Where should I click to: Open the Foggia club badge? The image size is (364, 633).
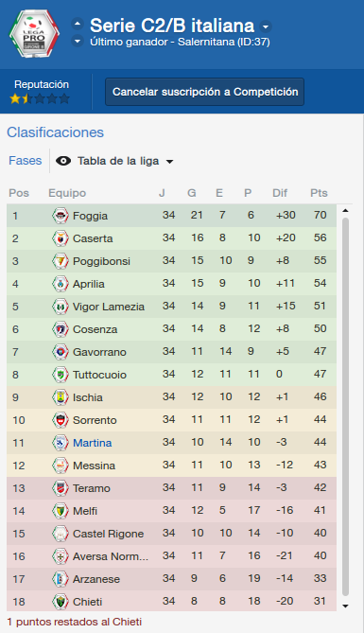coord(61,216)
